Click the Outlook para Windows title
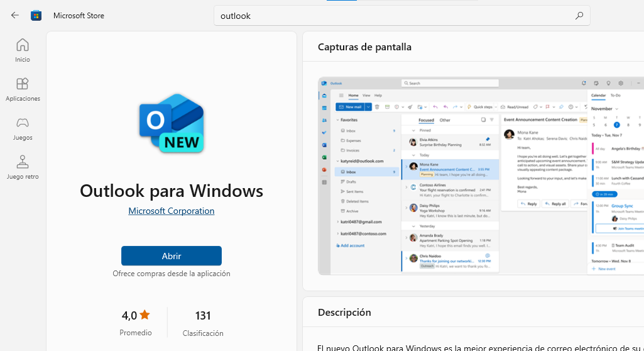The image size is (644, 351). pyautogui.click(x=172, y=191)
